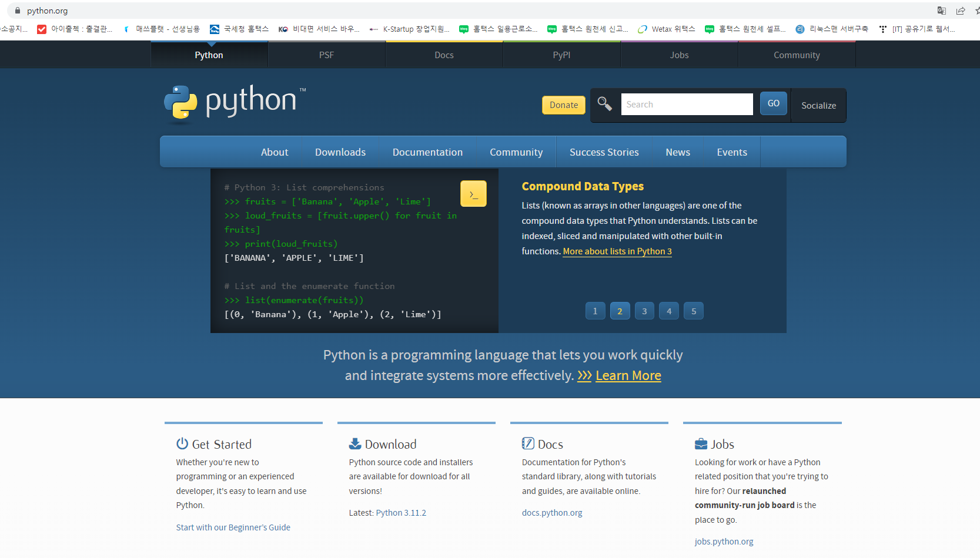Open the Success Stories menu
Viewport: 980px width, 558px height.
point(604,152)
